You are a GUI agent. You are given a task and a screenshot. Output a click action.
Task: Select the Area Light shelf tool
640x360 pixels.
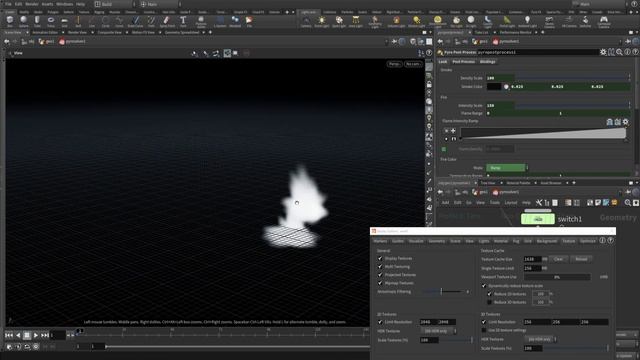pos(356,21)
